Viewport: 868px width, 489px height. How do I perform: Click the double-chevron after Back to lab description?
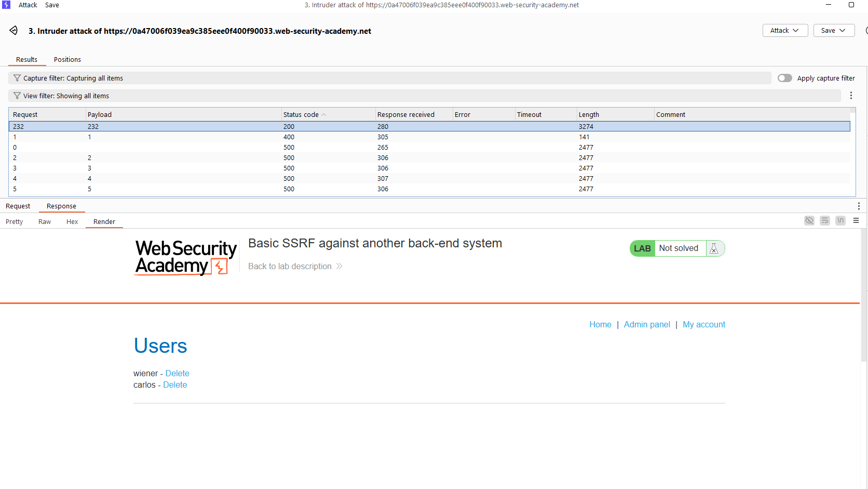point(339,266)
